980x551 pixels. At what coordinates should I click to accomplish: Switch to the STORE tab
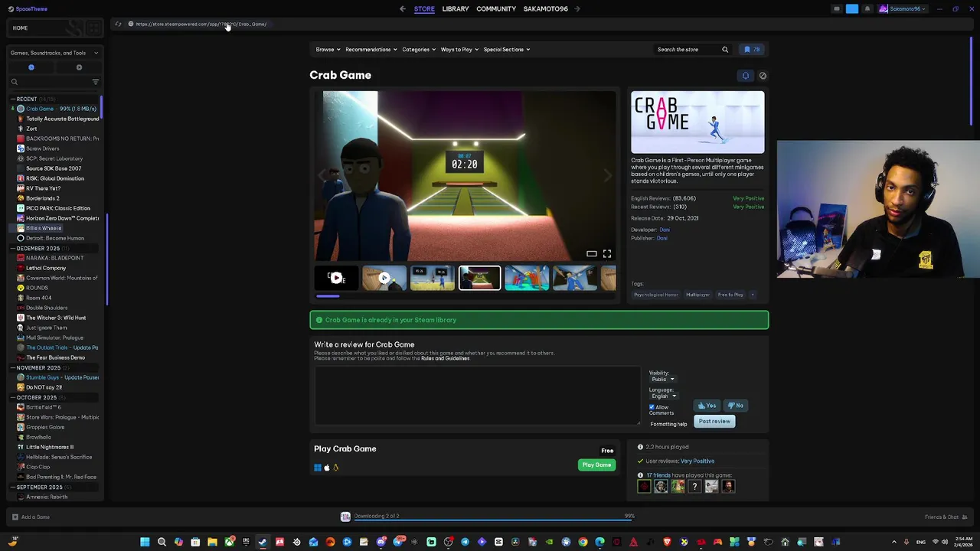click(x=424, y=9)
